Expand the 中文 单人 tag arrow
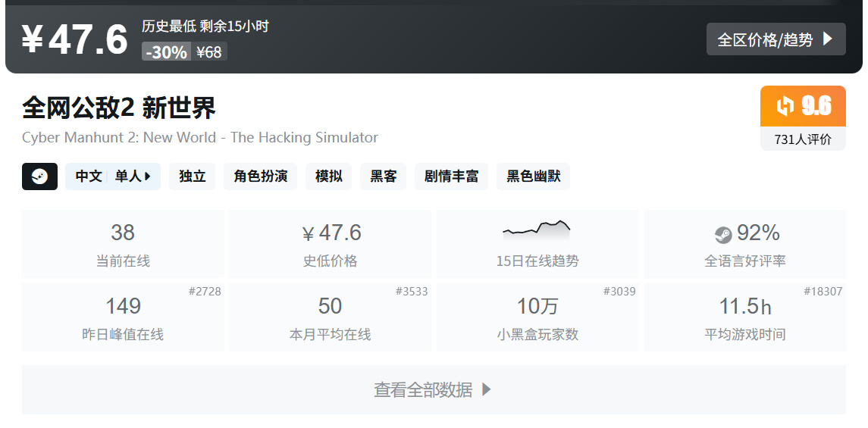Viewport: 868px width, 428px height. coord(147,177)
